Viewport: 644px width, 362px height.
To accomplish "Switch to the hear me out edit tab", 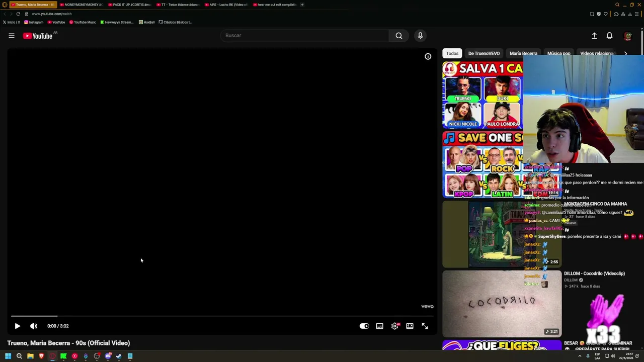I will click(274, 5).
